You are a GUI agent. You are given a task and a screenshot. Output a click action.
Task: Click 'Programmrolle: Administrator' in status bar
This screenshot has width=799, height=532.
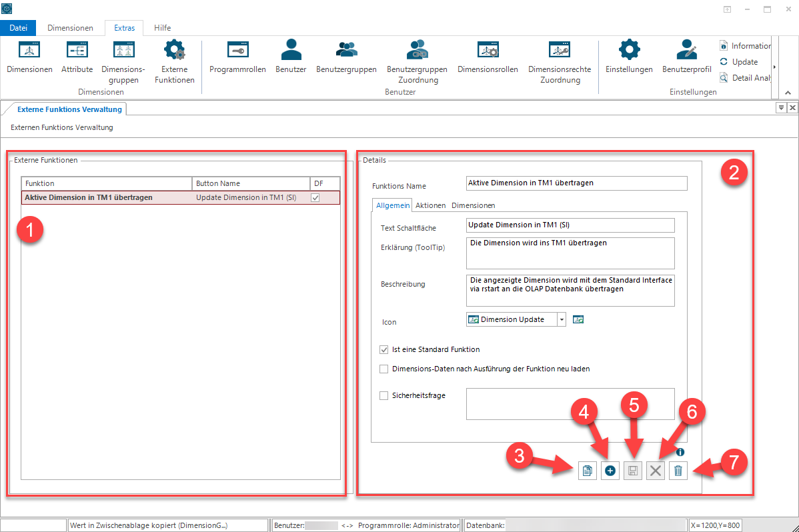409,525
